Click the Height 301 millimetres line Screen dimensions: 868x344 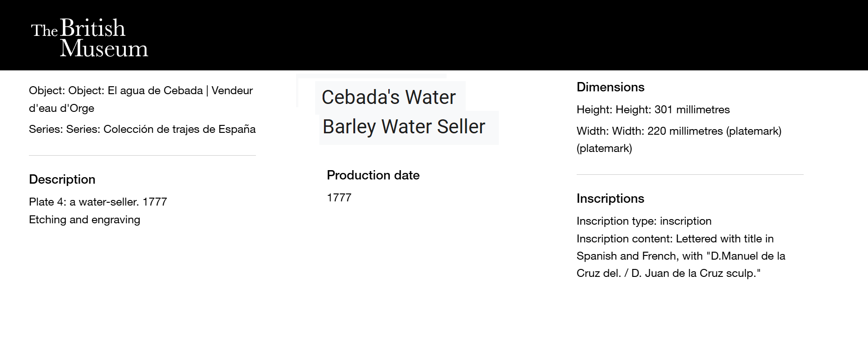point(653,110)
